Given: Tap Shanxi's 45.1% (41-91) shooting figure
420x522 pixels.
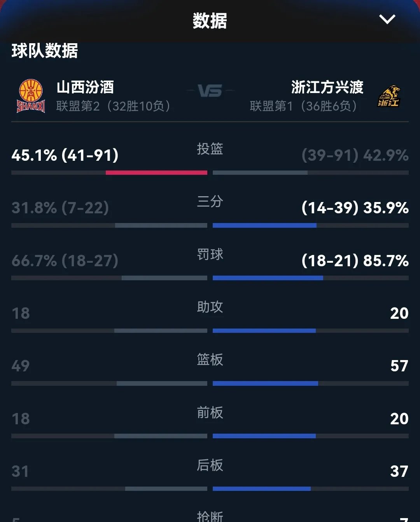Looking at the screenshot, I should (65, 155).
